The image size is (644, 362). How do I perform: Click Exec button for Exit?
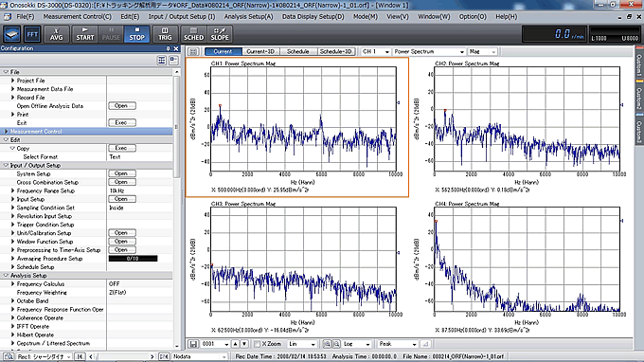pos(122,123)
